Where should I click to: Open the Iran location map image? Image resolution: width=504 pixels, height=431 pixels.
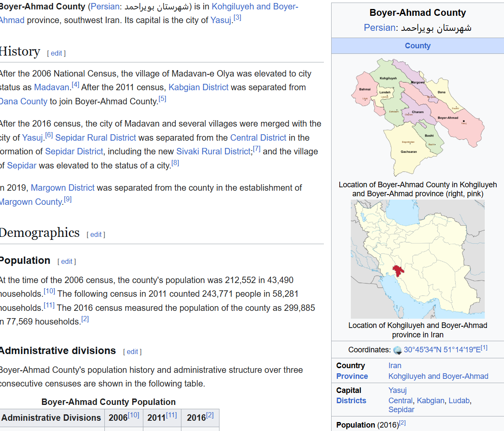(x=418, y=259)
